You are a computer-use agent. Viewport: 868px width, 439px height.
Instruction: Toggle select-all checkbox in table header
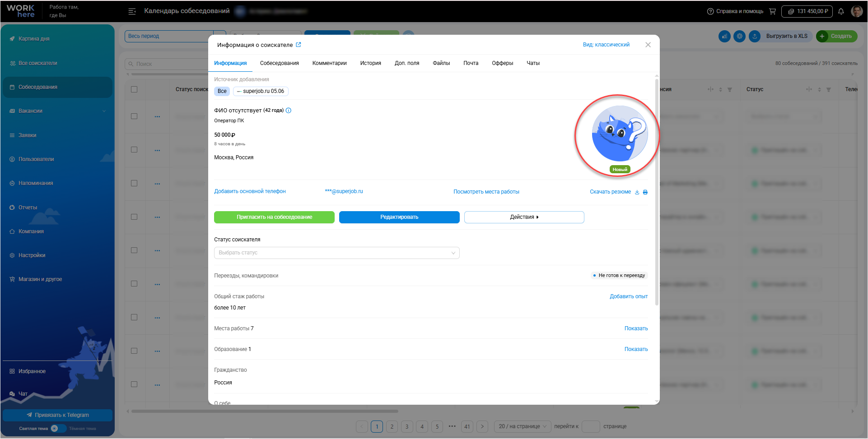click(x=134, y=89)
